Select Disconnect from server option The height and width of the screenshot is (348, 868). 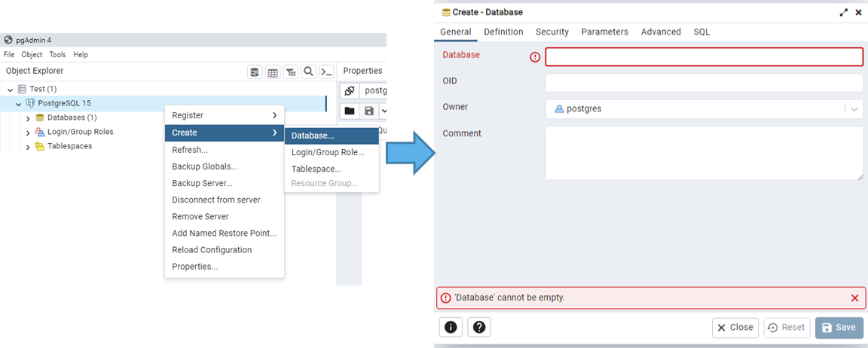tap(225, 200)
